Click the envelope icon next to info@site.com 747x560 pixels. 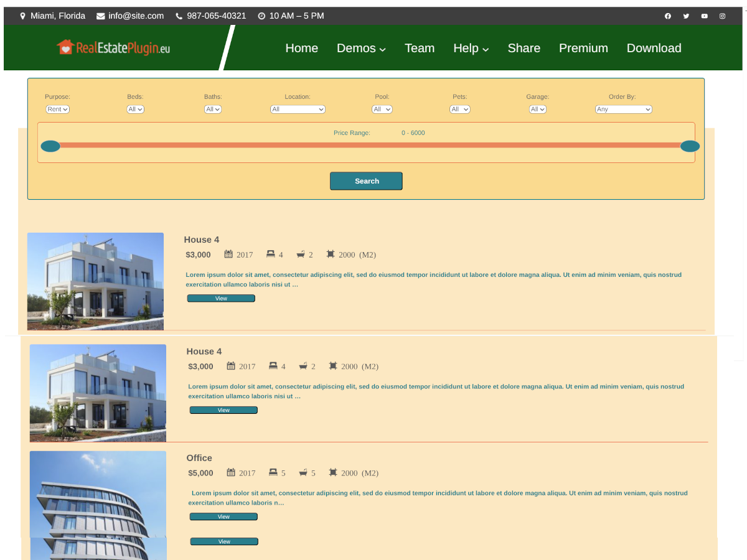(x=100, y=16)
